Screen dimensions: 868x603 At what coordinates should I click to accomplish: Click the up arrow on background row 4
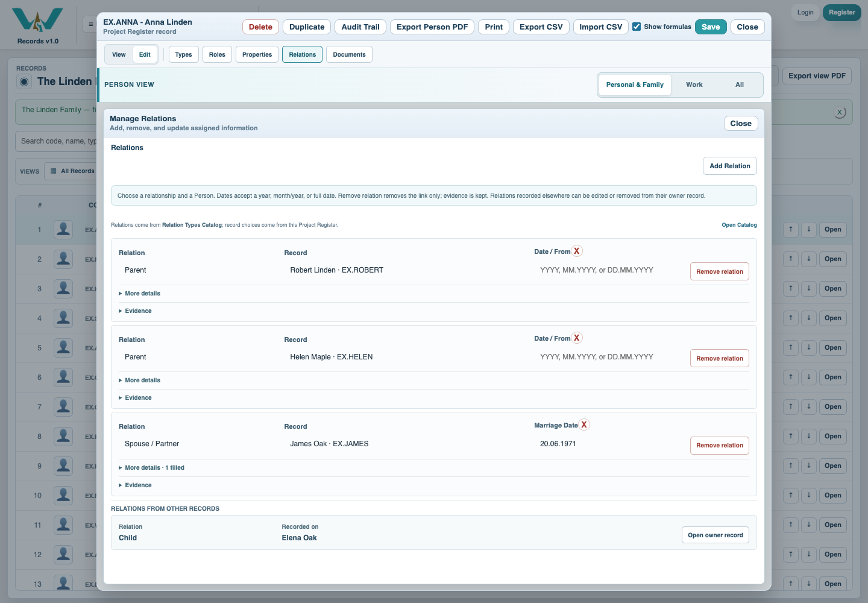(x=791, y=318)
